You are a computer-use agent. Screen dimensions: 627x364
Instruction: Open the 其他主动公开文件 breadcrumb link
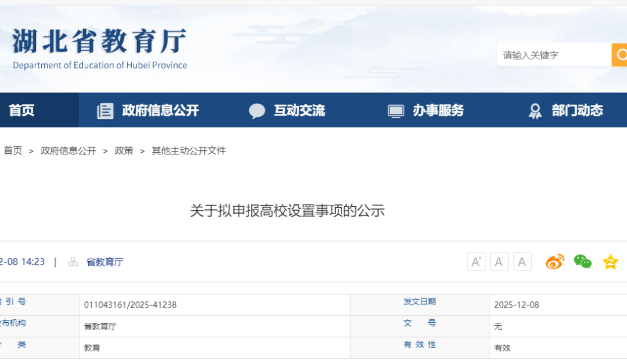189,151
